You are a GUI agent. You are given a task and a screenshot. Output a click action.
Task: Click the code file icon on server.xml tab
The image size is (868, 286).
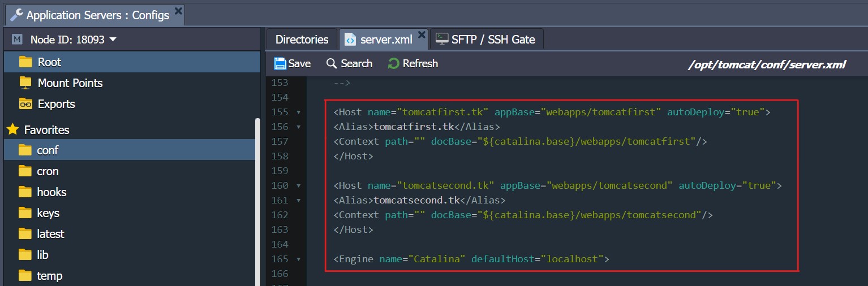point(350,40)
